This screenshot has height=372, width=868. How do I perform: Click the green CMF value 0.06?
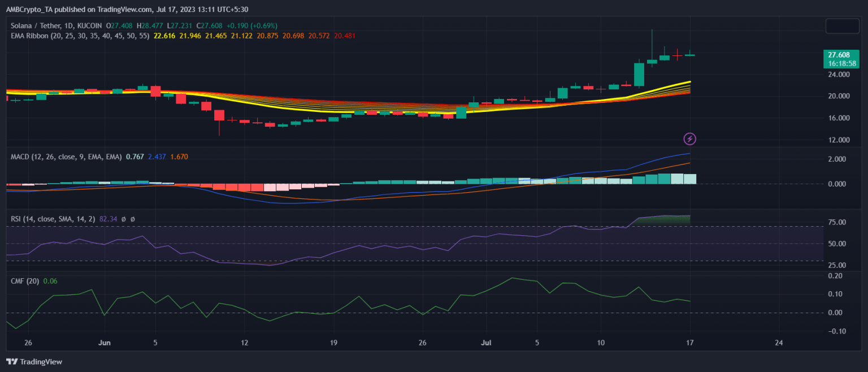[50, 281]
